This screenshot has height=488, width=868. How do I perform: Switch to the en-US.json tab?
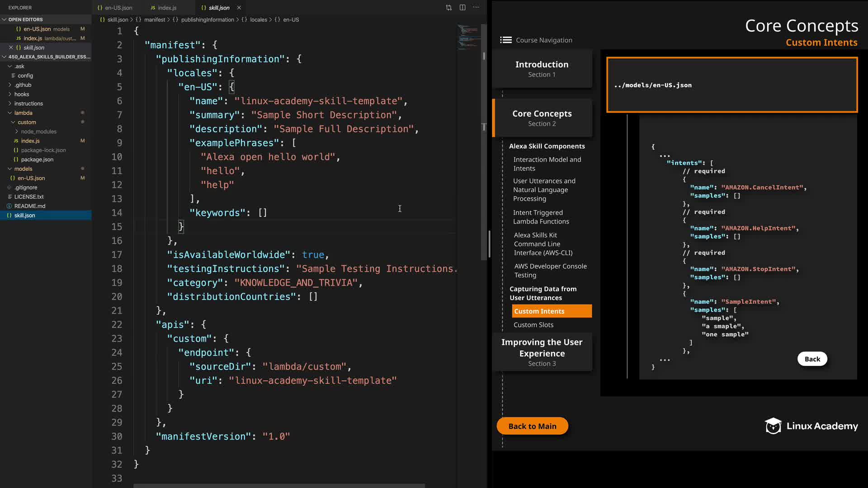[x=118, y=8]
